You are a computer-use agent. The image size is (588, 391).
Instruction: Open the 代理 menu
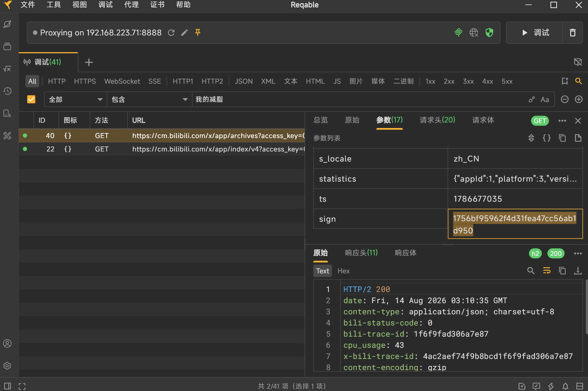click(131, 5)
